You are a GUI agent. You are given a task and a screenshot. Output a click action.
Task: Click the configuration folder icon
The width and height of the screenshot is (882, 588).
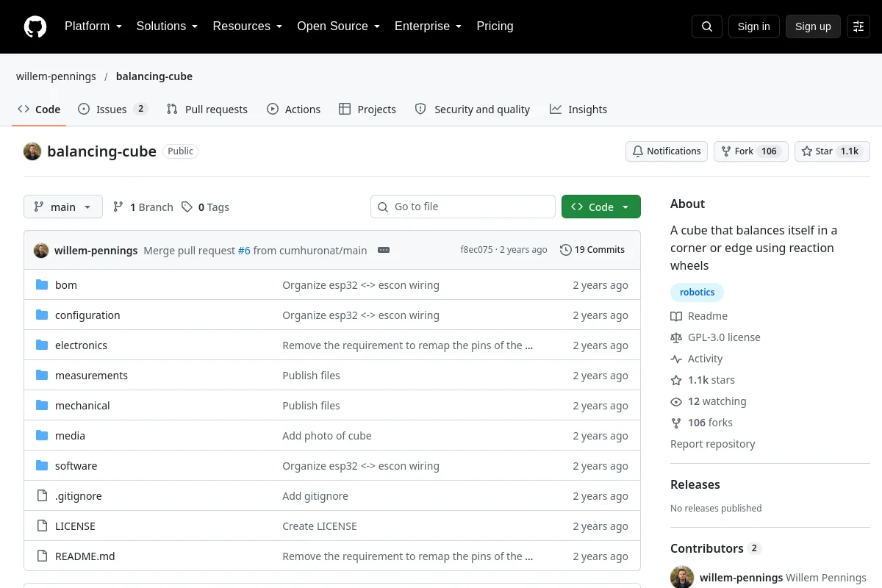coord(42,315)
